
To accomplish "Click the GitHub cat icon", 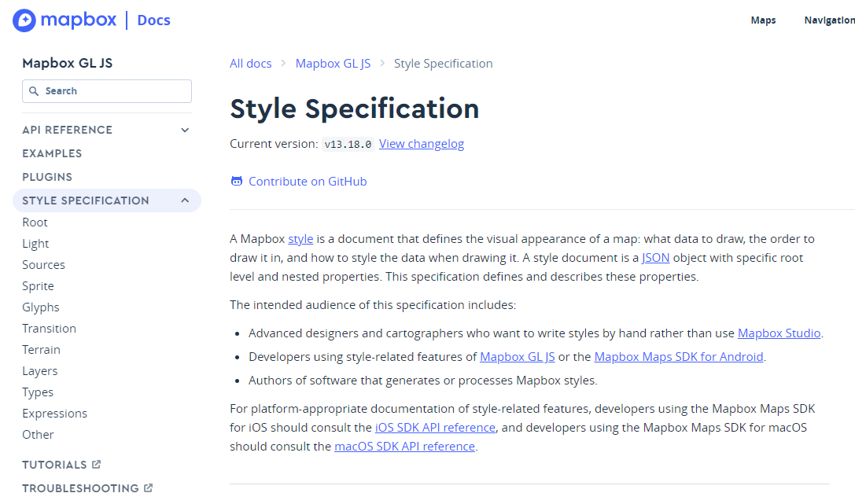I will (237, 182).
